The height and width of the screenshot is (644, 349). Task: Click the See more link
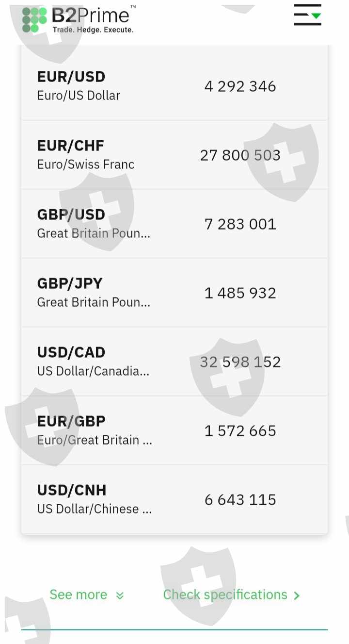tap(79, 594)
